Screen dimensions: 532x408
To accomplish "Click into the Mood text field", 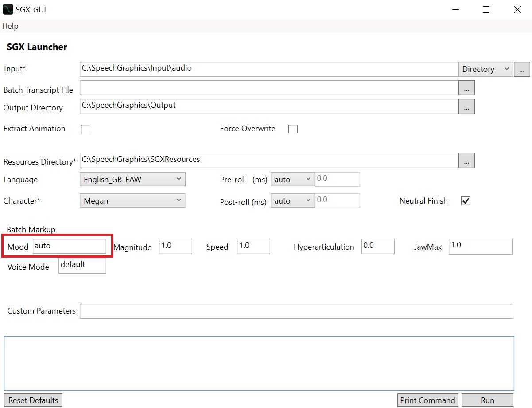I will (70, 246).
